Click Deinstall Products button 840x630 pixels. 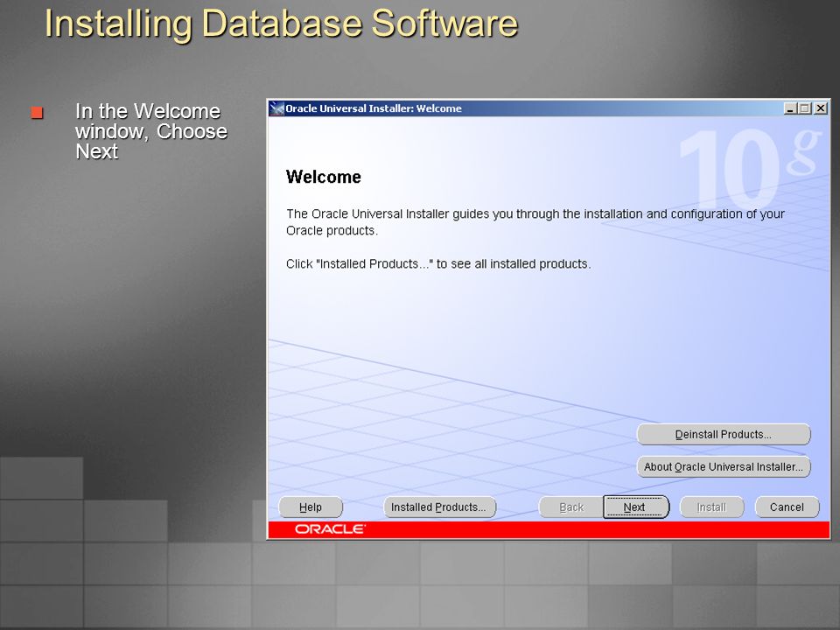724,434
